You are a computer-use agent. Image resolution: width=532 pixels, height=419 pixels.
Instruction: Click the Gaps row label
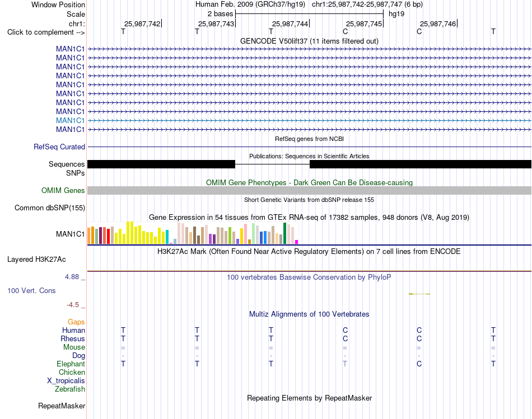76,322
